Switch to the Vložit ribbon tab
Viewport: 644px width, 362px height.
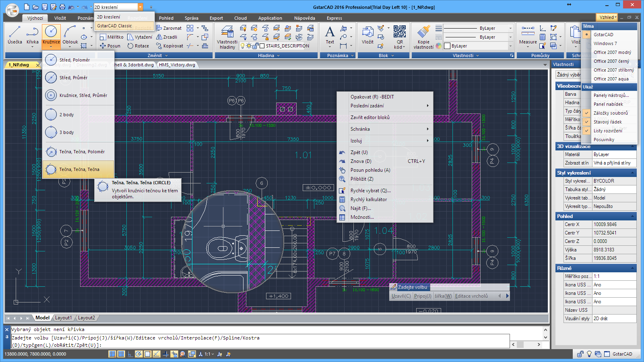60,18
